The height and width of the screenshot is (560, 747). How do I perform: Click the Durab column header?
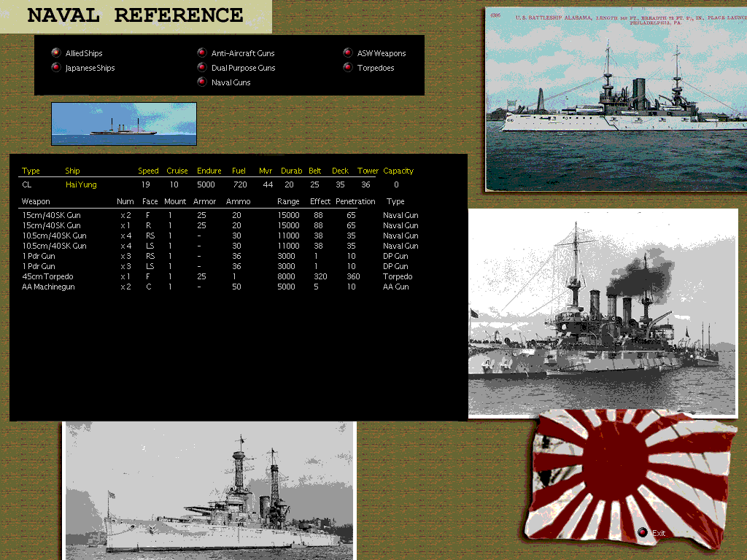292,171
